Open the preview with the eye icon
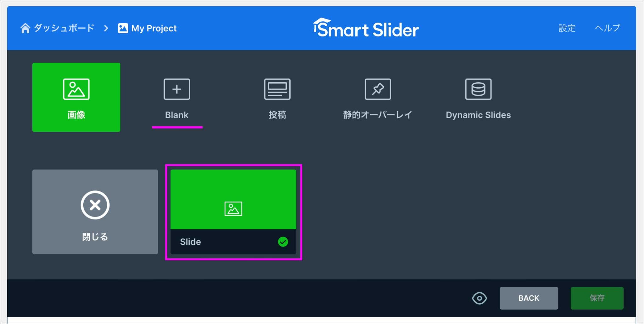 479,298
